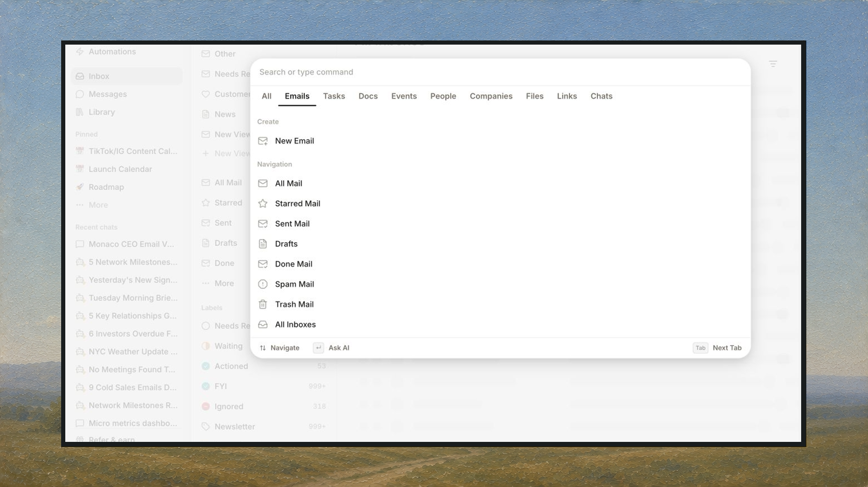Click the Ask AI enter-key button
Screen dimensions: 868x487
pyautogui.click(x=332, y=348)
